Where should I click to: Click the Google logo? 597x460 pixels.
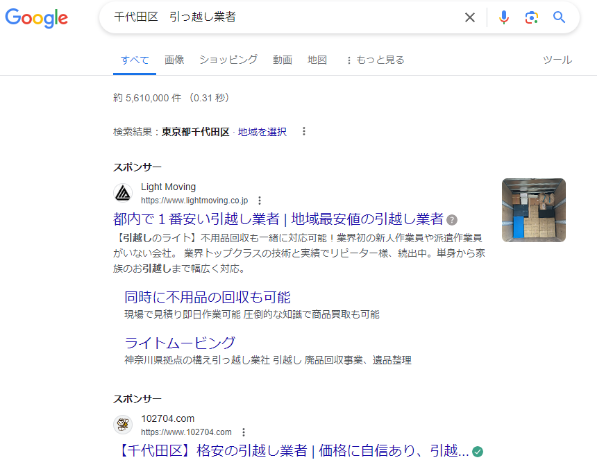pyautogui.click(x=37, y=18)
